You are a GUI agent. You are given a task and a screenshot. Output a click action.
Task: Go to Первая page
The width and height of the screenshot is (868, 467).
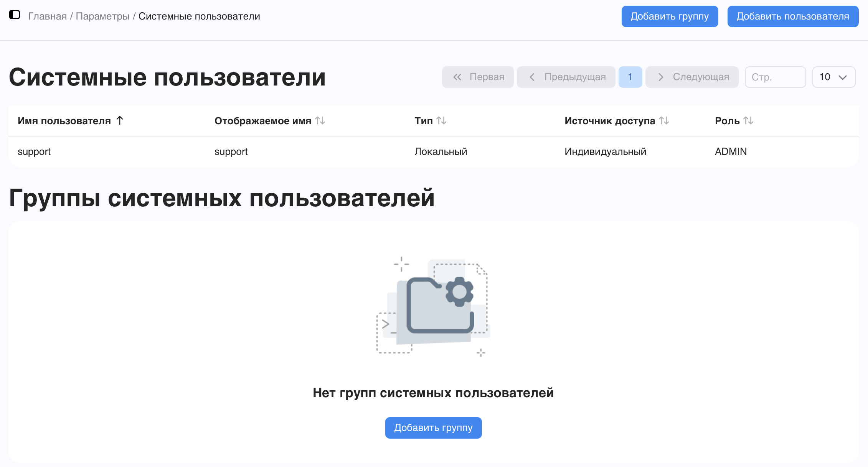click(x=478, y=77)
